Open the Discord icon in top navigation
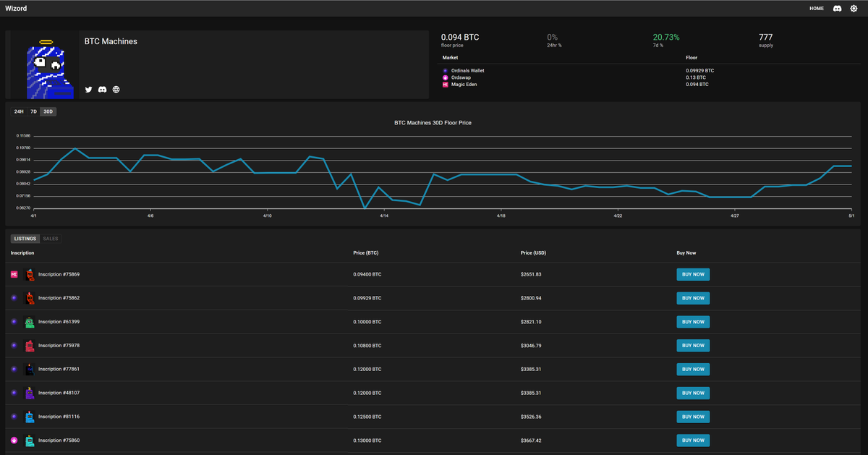The width and height of the screenshot is (868, 455). 838,9
